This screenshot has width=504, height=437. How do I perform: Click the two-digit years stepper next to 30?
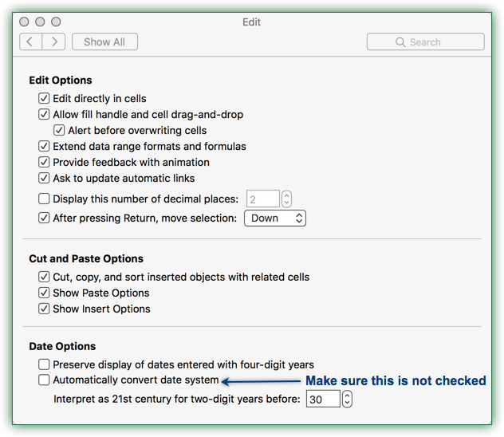coord(347,399)
